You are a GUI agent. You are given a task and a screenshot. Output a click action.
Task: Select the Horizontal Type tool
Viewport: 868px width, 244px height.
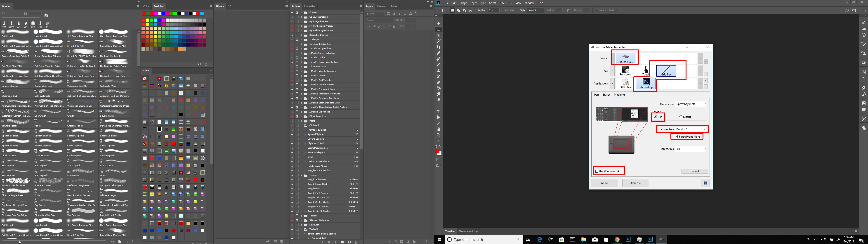coord(438,112)
